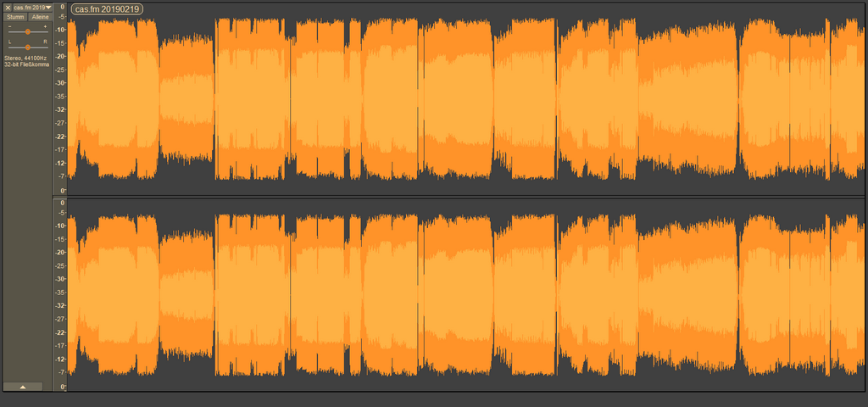Click the upper channel vertical dB ruler
The height and width of the screenshot is (407, 868).
pyautogui.click(x=60, y=99)
